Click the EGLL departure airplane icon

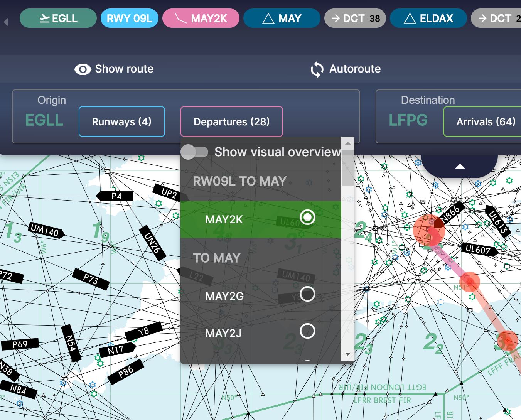(45, 19)
